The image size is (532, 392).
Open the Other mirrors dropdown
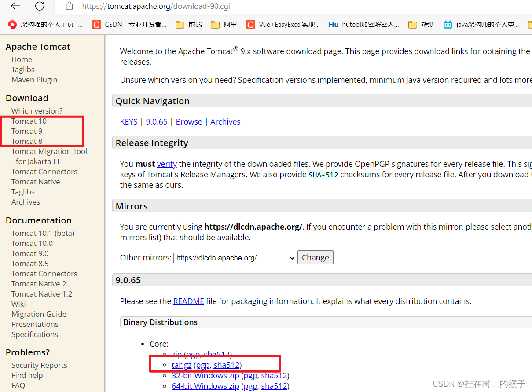[x=235, y=258]
